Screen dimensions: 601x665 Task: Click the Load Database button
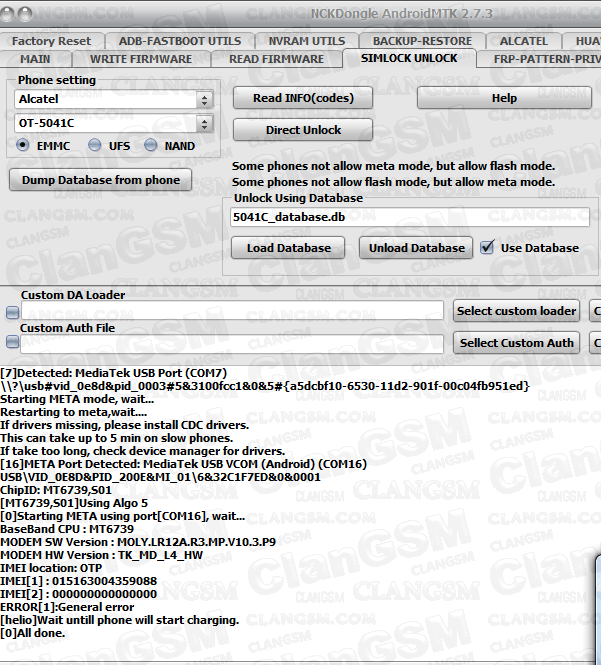point(288,248)
